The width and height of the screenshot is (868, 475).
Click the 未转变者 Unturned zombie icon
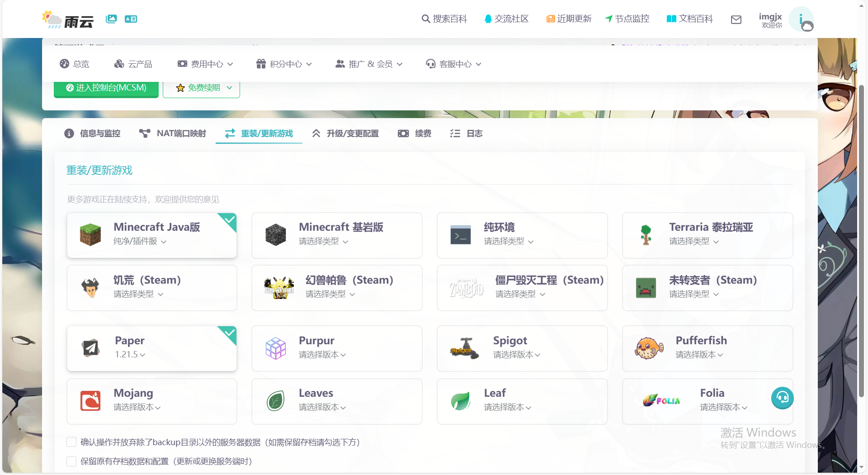[646, 288]
